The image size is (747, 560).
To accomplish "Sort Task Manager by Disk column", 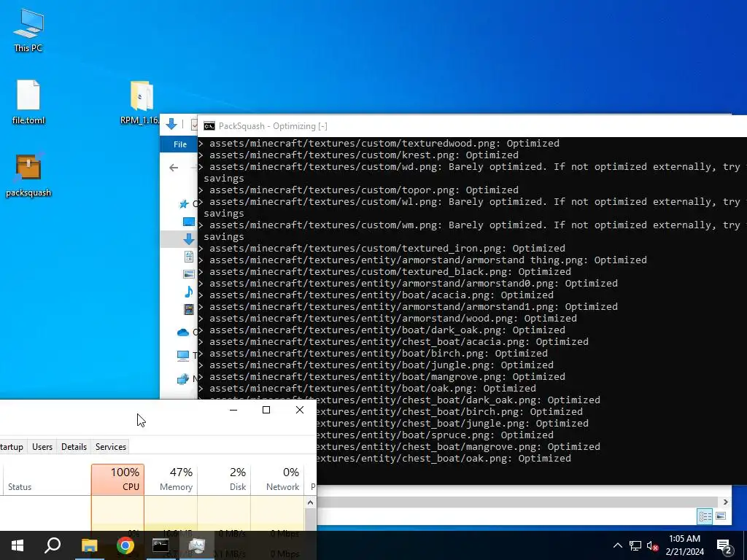I will point(225,480).
